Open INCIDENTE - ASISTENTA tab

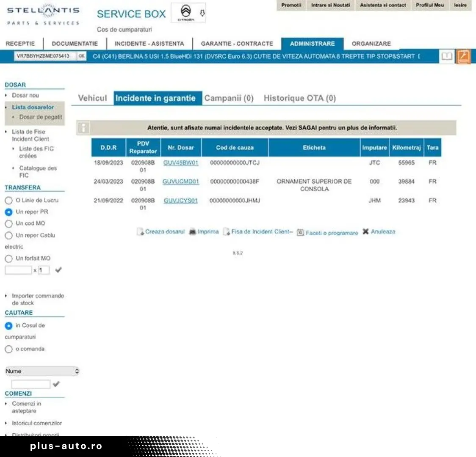(x=149, y=44)
